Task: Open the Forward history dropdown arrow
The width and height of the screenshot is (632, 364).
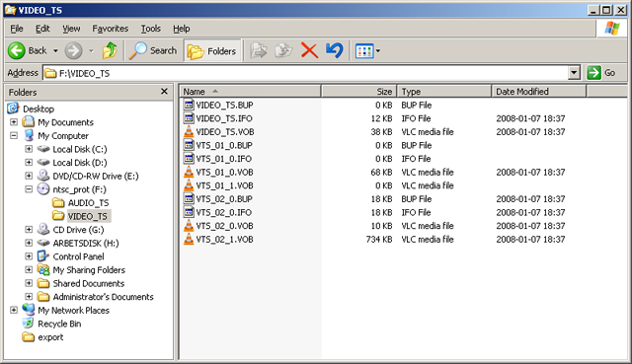Action: click(91, 51)
